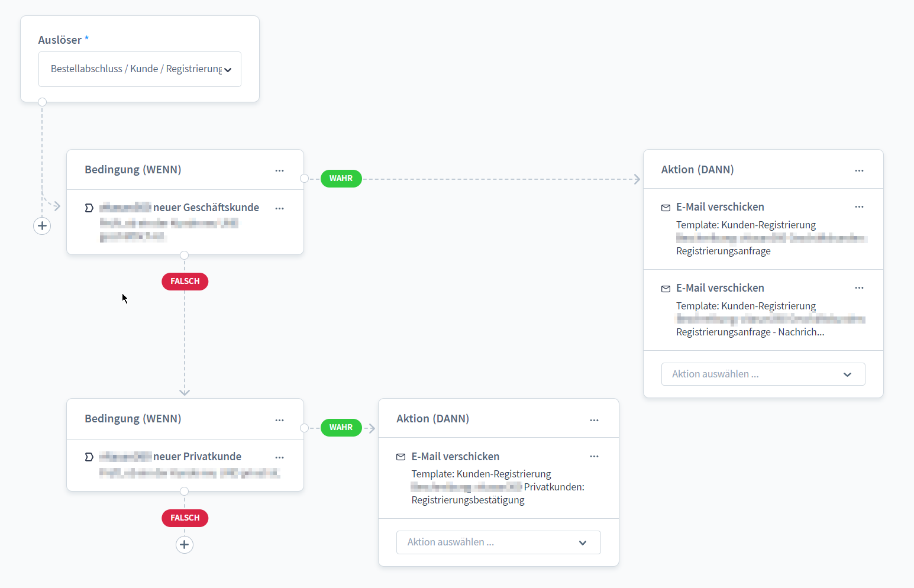
Task: Open options for first E-Mail verschicken Registrierungsanfrage
Action: (x=859, y=207)
